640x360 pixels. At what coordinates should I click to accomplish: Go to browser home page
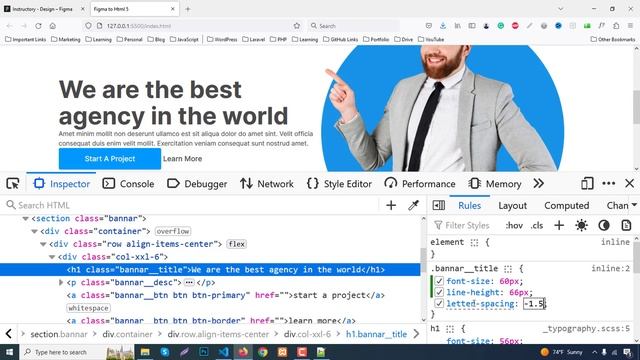tap(53, 26)
